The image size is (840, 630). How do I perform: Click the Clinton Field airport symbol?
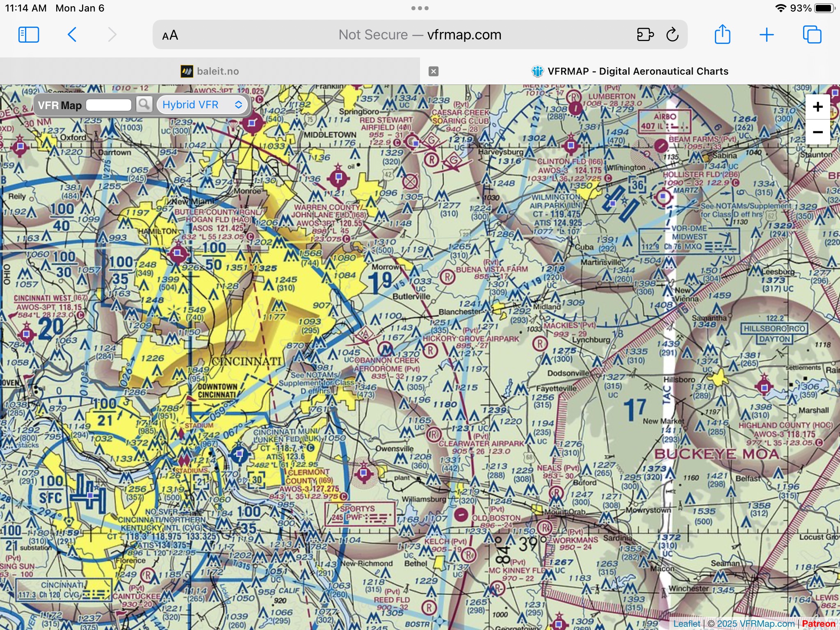pyautogui.click(x=571, y=145)
